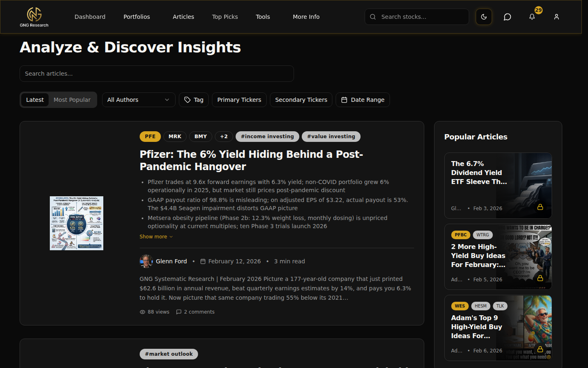Click the WTRG ticker badge
The image size is (588, 368).
click(x=483, y=235)
